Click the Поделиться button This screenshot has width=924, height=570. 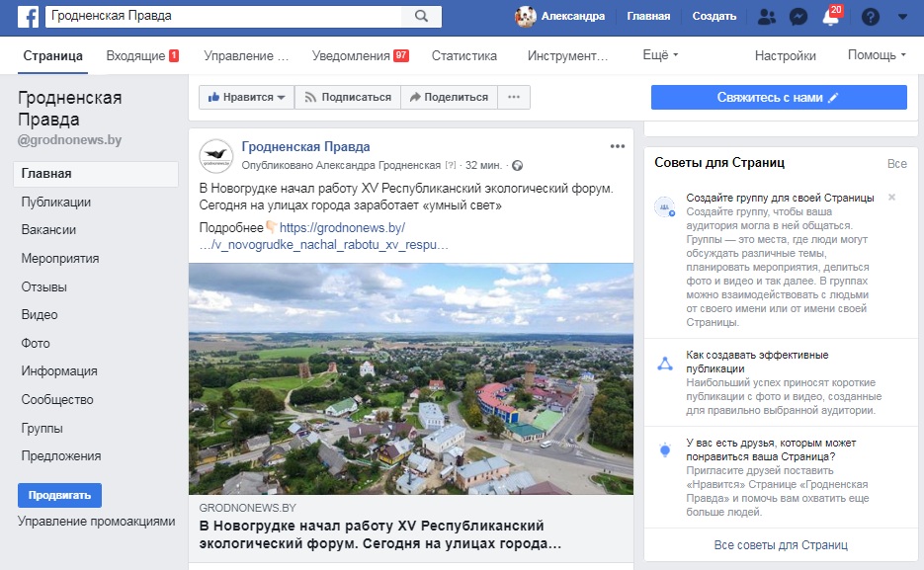coord(449,97)
